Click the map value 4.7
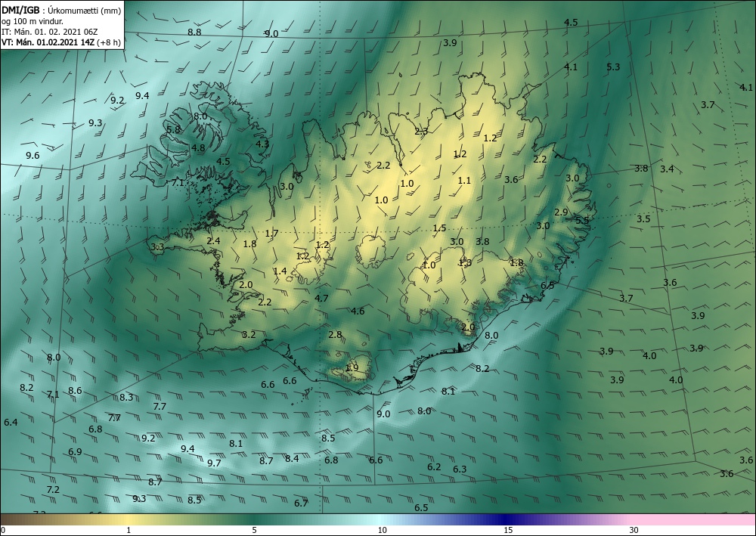The width and height of the screenshot is (756, 536). pos(321,298)
